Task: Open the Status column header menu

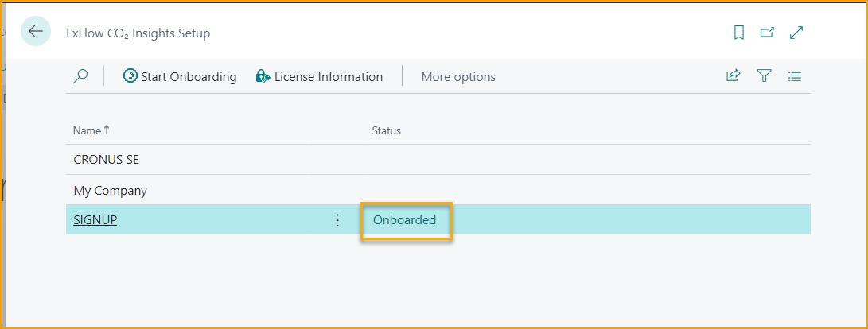Action: tap(387, 130)
